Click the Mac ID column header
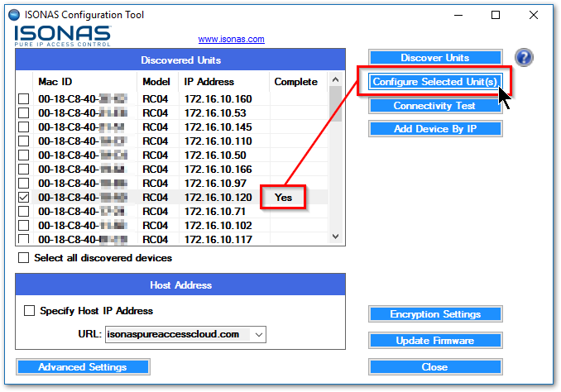The height and width of the screenshot is (392, 561). (84, 82)
